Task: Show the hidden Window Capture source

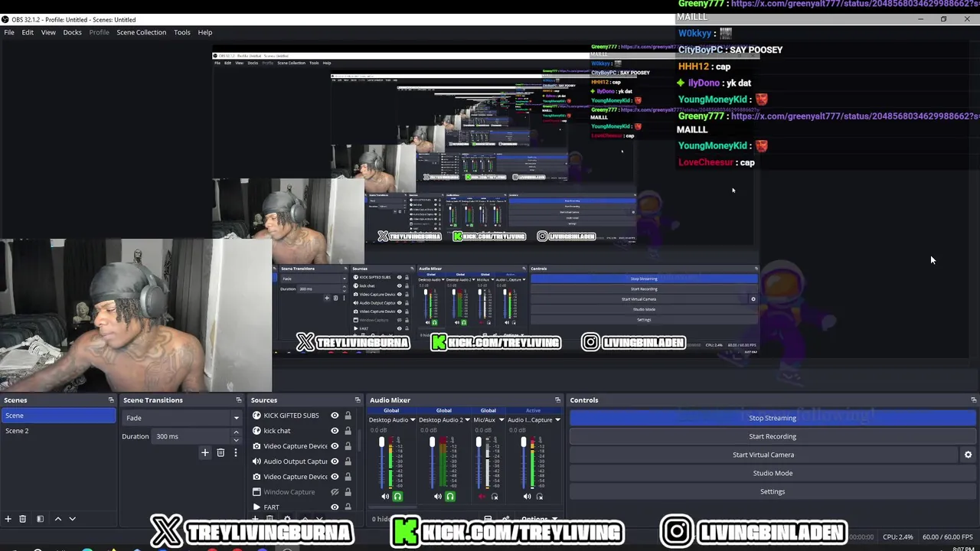Action: pyautogui.click(x=335, y=492)
